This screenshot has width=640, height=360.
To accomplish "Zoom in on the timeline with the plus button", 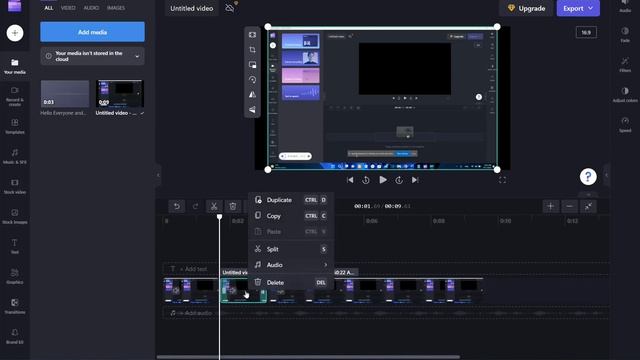I will click(x=551, y=206).
